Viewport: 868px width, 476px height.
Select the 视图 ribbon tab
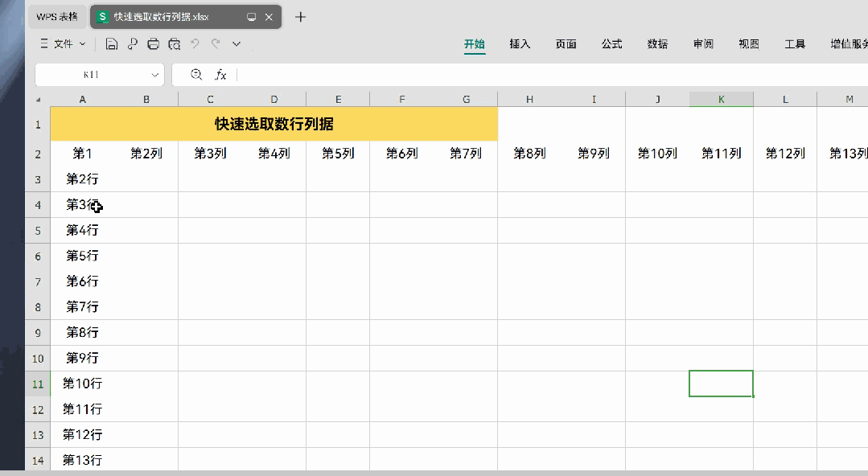(748, 44)
